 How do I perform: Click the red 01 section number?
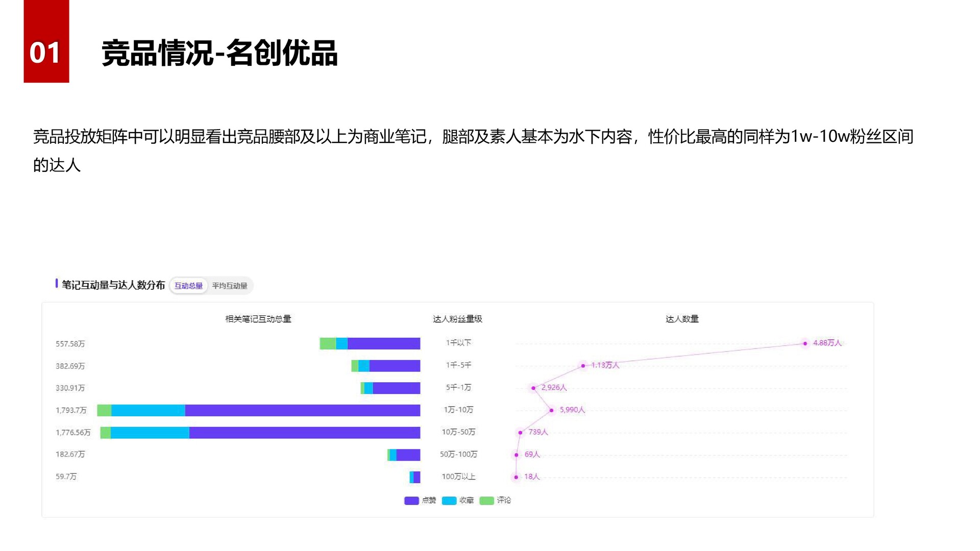pos(46,53)
